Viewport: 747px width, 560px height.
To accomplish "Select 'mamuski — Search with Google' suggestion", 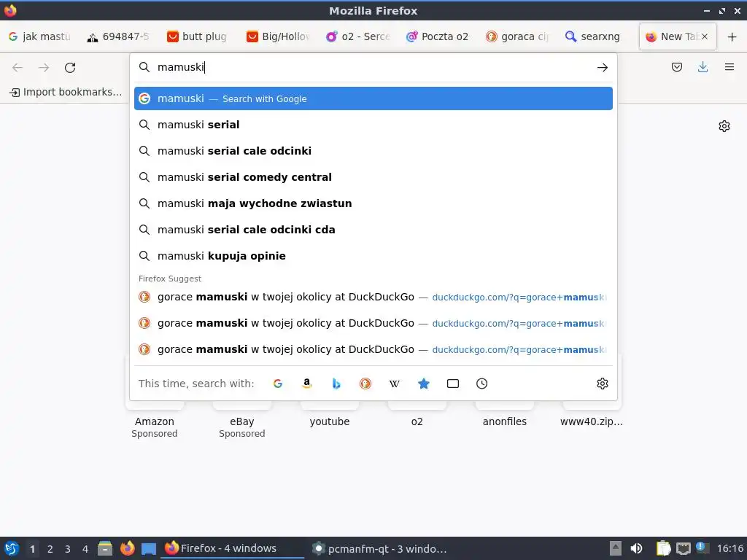I will pos(373,98).
